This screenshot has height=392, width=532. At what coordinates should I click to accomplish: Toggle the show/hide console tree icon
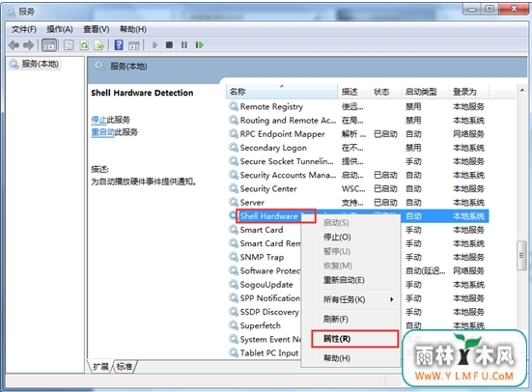tap(49, 44)
